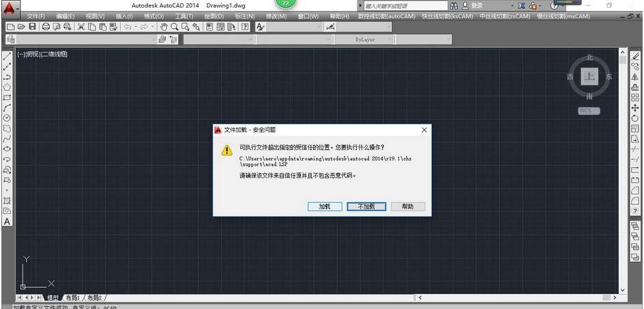Select the Construction line tool

(x=7, y=66)
